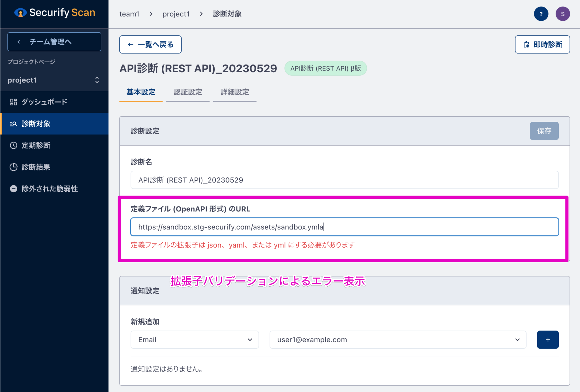Viewport: 580px width, 392px height.
Task: Select the 診断対象 sidebar icon
Action: tap(13, 123)
